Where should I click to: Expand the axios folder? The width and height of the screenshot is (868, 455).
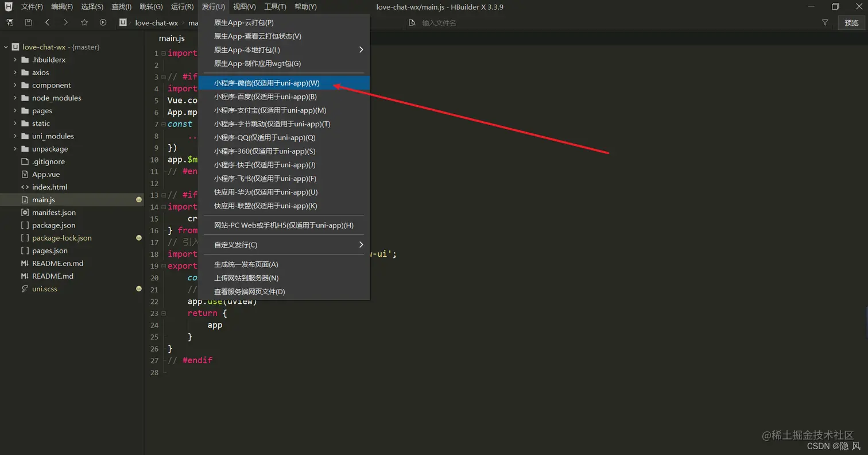(15, 72)
